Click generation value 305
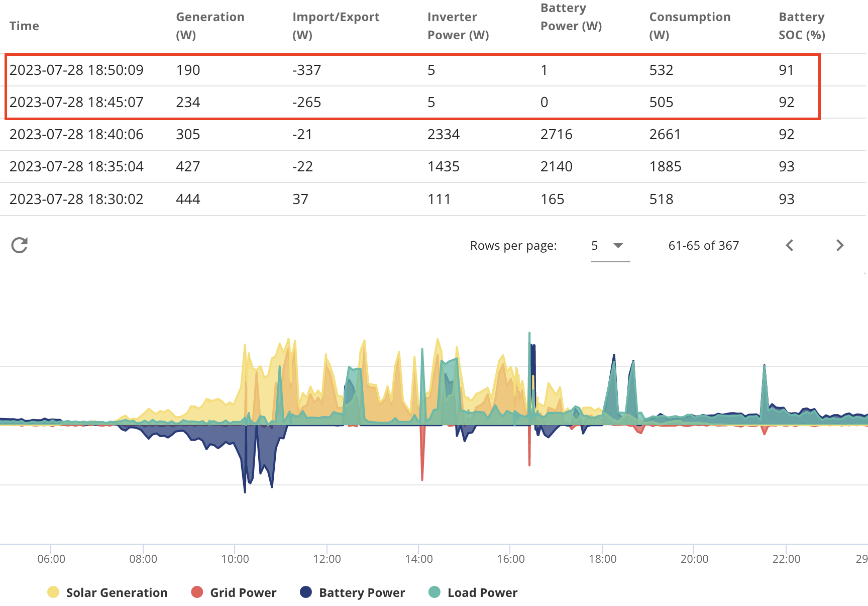868x606 pixels. pos(188,134)
